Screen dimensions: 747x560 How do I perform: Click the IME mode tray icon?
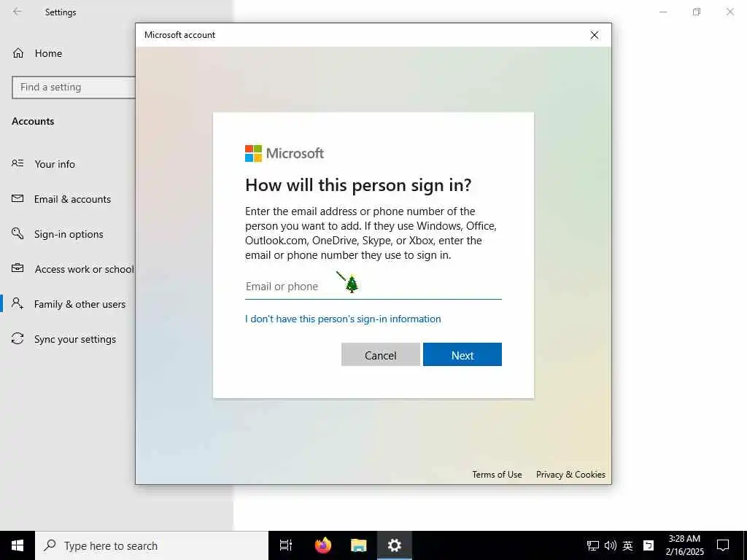pos(649,545)
